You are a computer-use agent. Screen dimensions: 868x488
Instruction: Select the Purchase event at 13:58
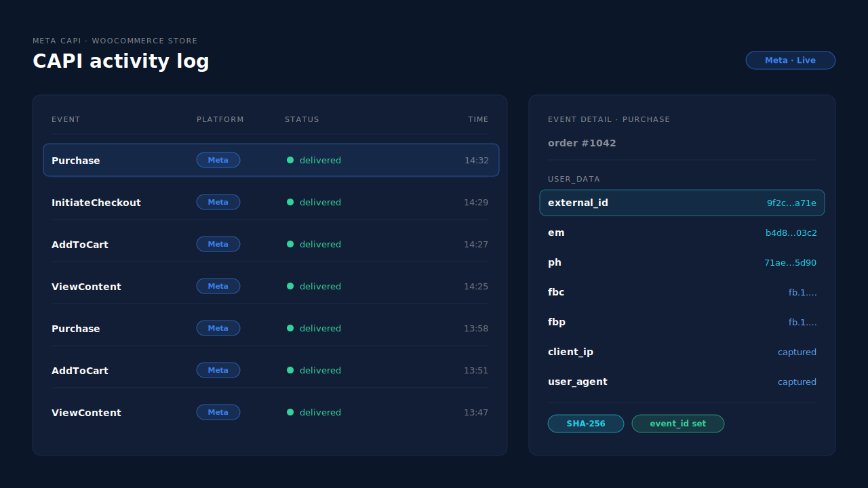tap(271, 328)
